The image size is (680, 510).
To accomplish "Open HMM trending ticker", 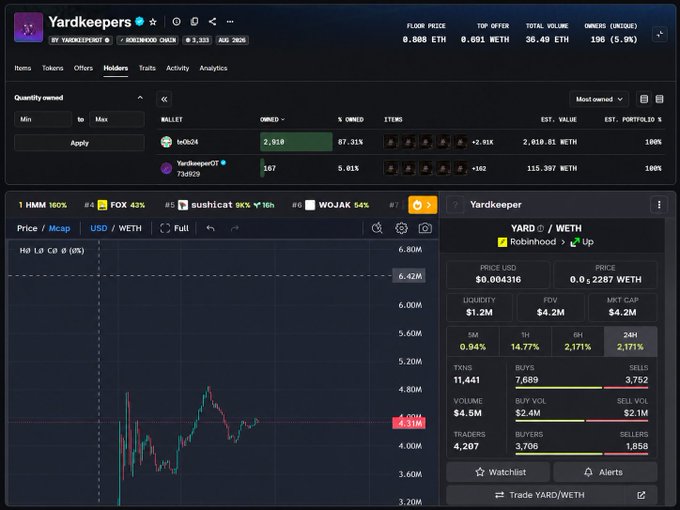I will tap(42, 205).
